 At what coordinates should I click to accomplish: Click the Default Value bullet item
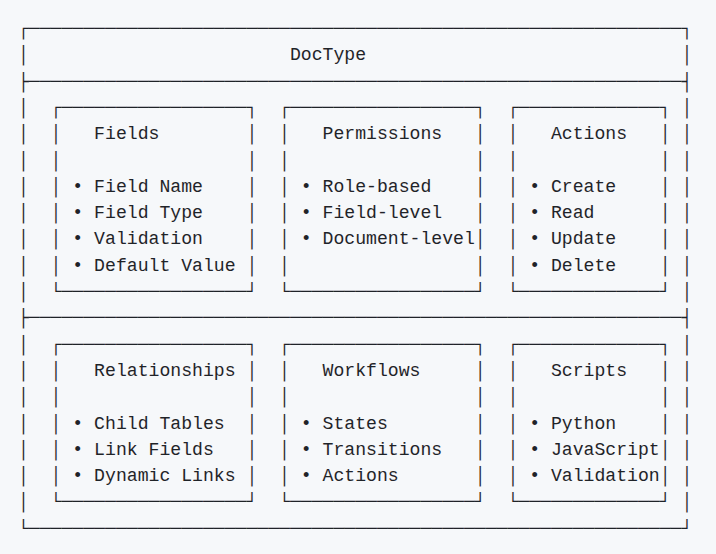(164, 265)
